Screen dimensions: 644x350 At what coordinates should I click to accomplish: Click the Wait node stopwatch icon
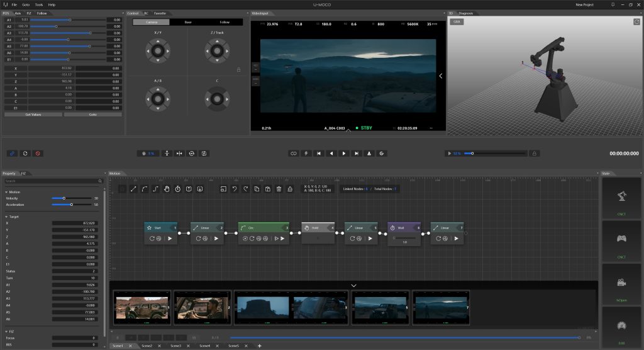coord(392,227)
